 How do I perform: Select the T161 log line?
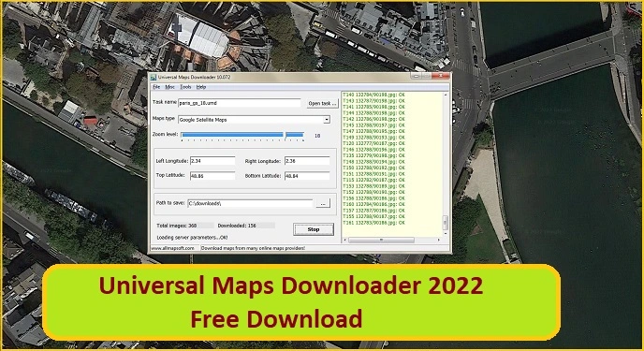373,223
